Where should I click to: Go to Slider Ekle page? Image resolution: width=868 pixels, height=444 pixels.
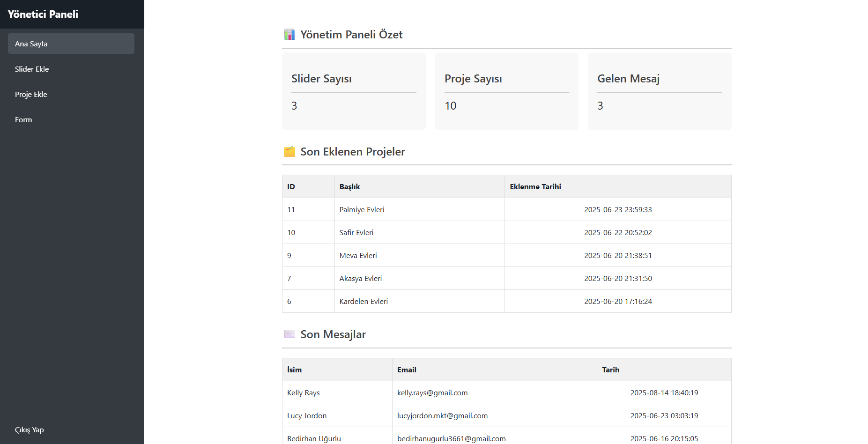coord(32,69)
